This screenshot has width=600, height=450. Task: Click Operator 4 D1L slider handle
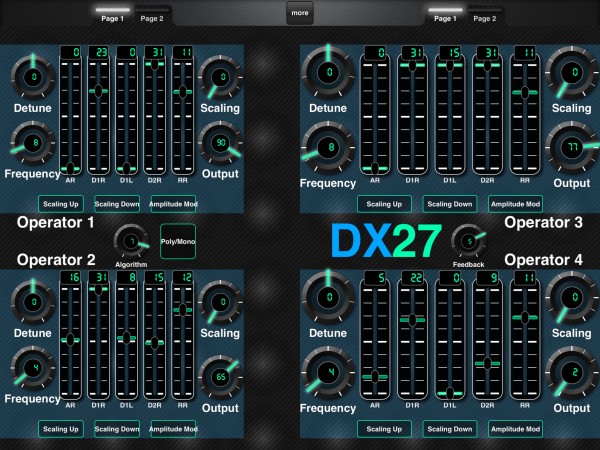click(450, 393)
